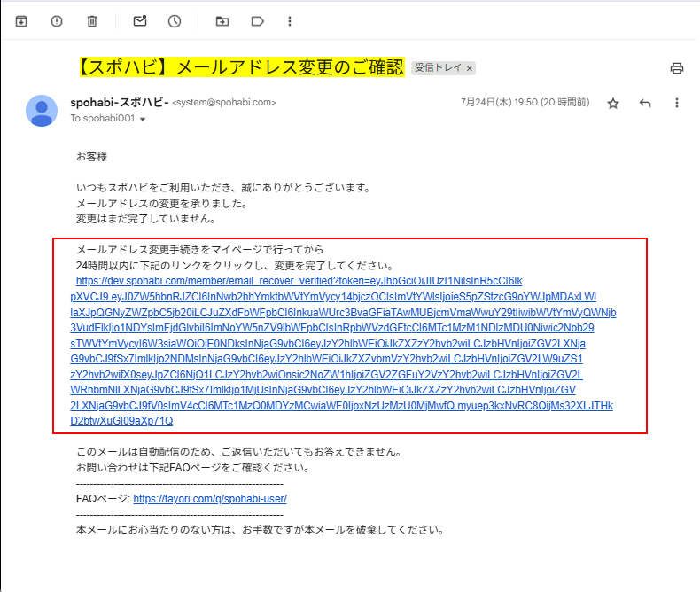Click the last line starting 本メールにお心当たり
Screen dimensions: 700x592
261,530
